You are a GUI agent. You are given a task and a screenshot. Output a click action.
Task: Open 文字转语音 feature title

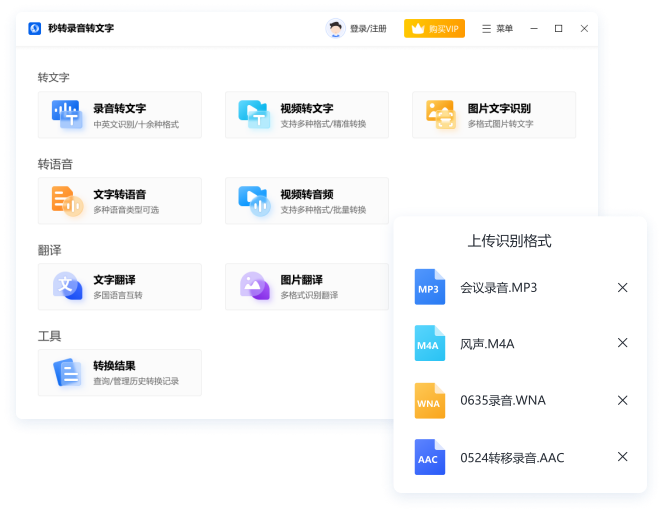coord(120,195)
